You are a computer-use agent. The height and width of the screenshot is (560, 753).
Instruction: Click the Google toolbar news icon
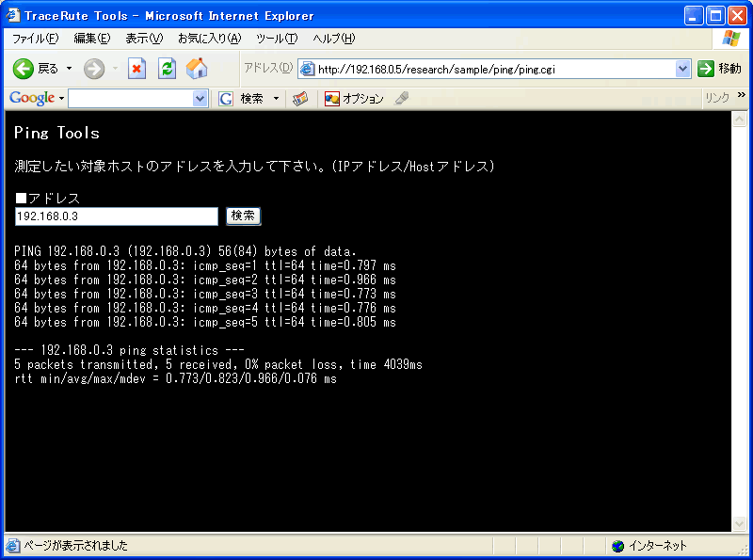300,99
